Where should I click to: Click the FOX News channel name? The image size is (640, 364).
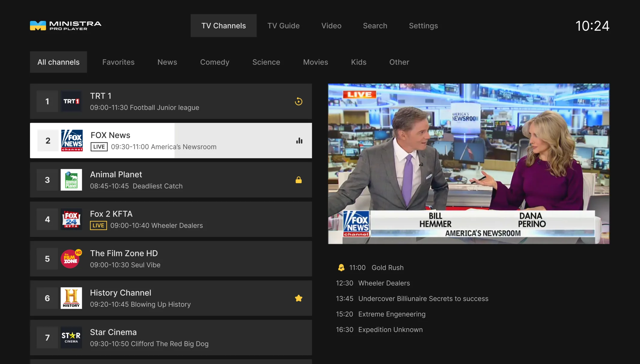coord(111,135)
